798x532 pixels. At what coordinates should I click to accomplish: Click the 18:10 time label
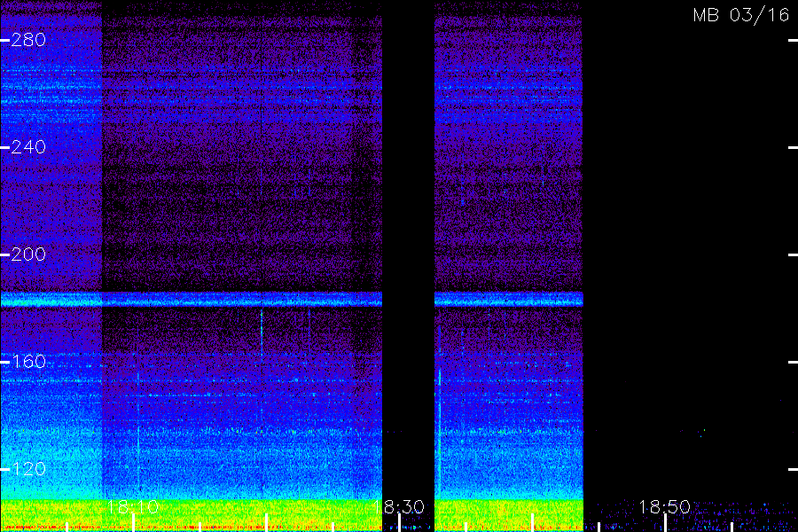click(133, 506)
